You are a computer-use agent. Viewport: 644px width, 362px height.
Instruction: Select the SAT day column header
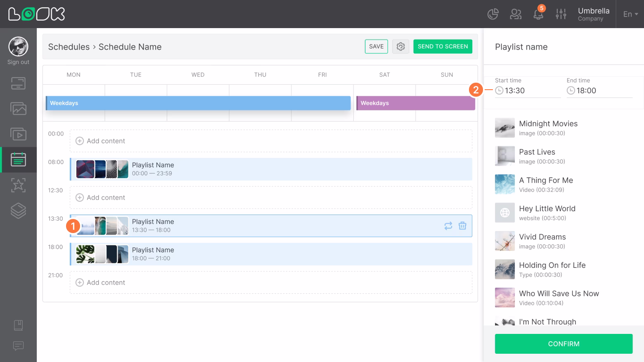click(385, 75)
